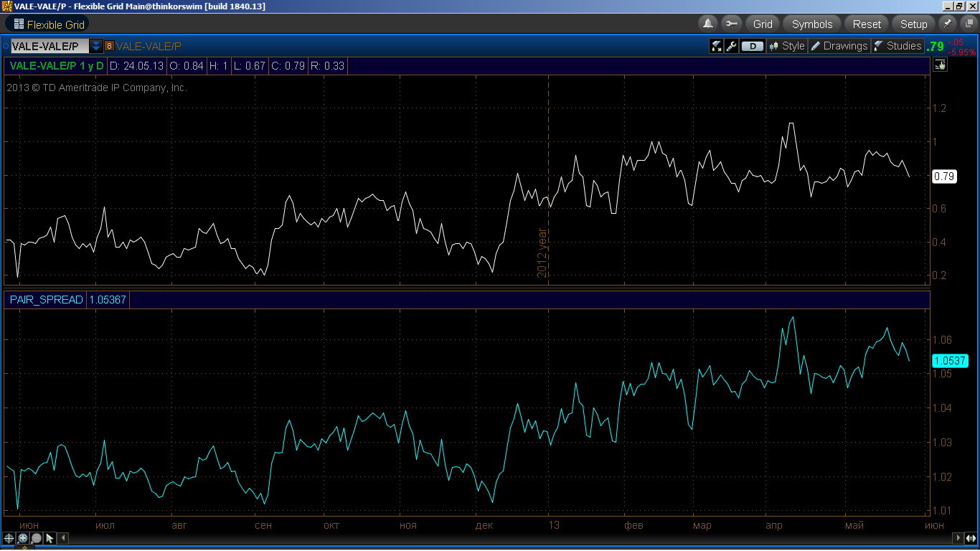Click the small circle left of symbol field

click(x=6, y=46)
